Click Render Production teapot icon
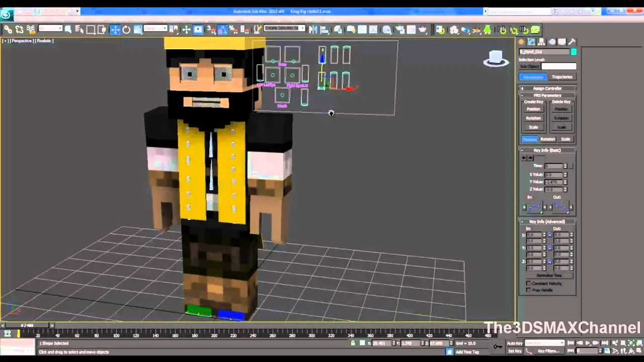 tap(423, 30)
